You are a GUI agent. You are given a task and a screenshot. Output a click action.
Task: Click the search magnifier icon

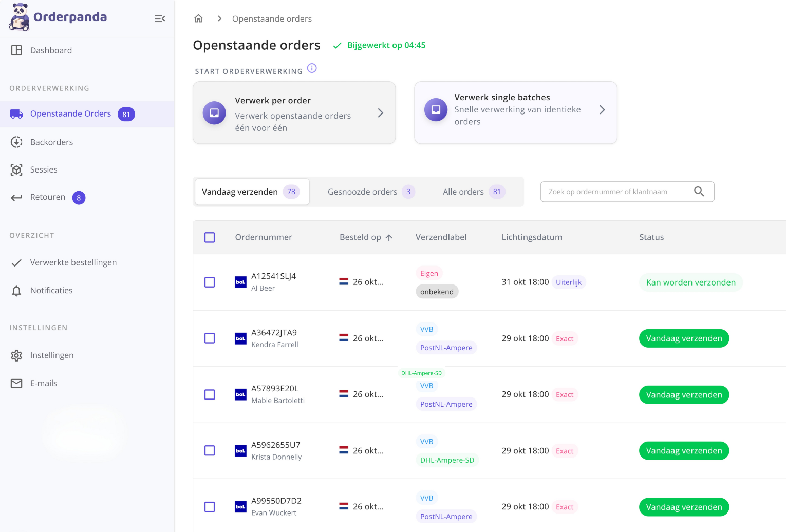699,192
